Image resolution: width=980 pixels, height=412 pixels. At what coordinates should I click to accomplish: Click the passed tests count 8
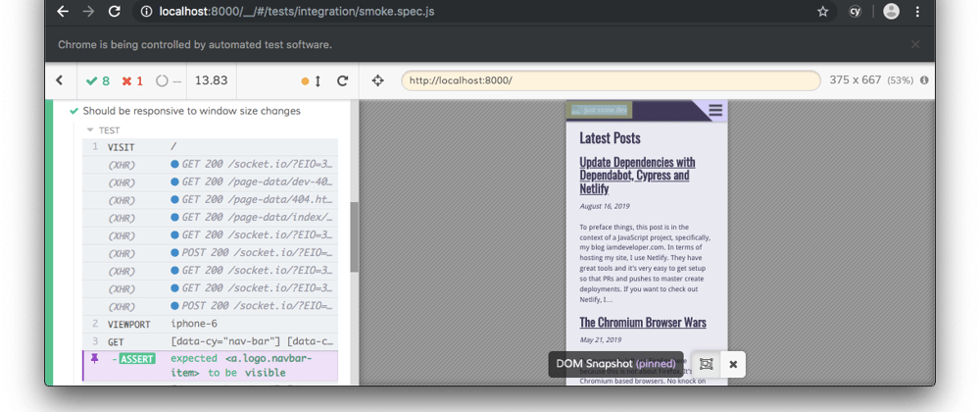[x=97, y=80]
